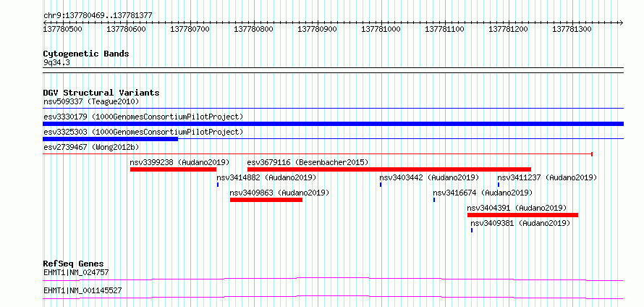644x307 pixels.
Task: Click the blue nsv3403442 marker tick
Action: tap(381, 185)
